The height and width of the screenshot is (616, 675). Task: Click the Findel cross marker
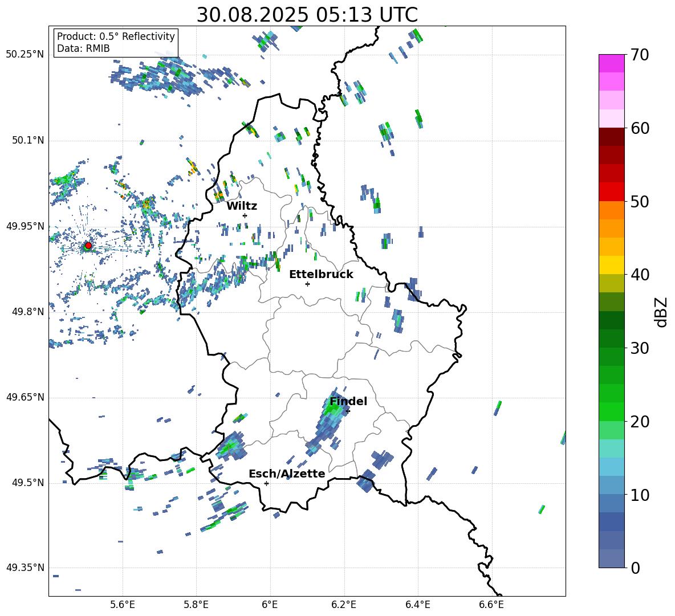click(x=348, y=411)
